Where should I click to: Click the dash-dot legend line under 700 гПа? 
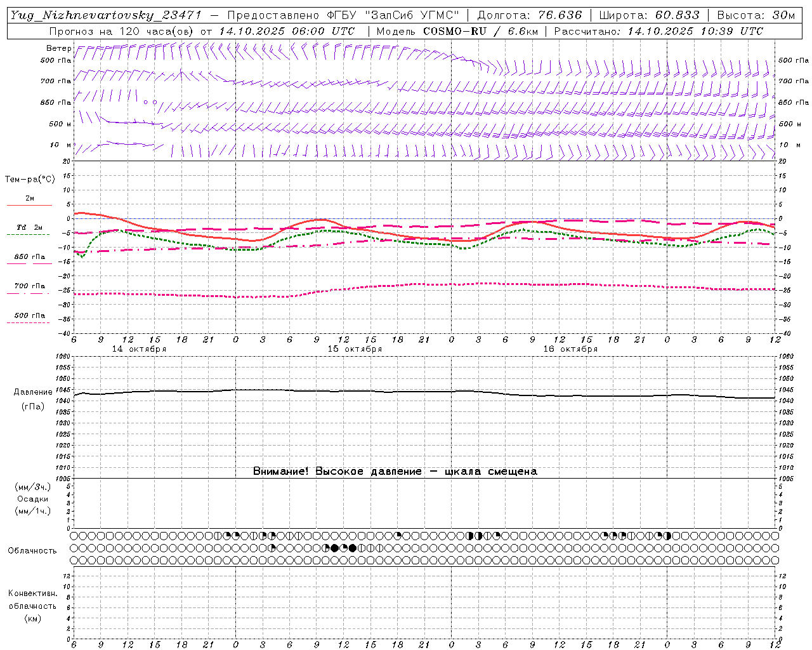29,293
